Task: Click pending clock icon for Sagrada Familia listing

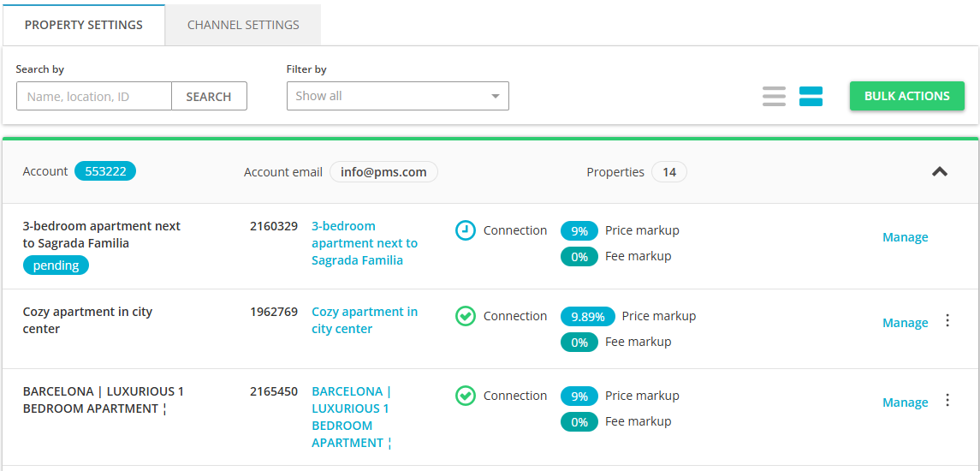Action: coord(465,230)
